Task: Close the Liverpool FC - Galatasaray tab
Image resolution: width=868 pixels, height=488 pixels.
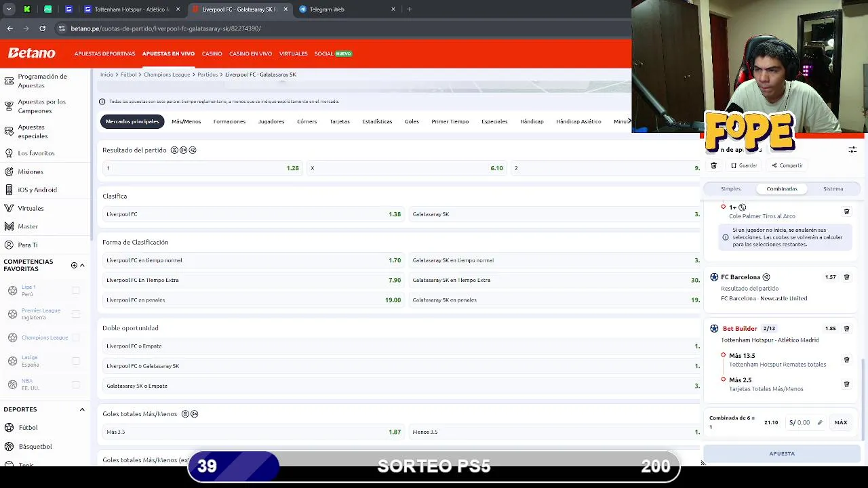Action: click(x=285, y=9)
